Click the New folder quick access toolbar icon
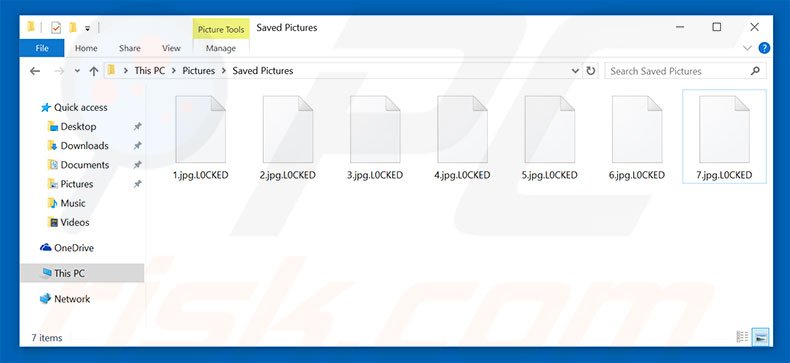Viewport: 790px width, 363px height. point(73,28)
